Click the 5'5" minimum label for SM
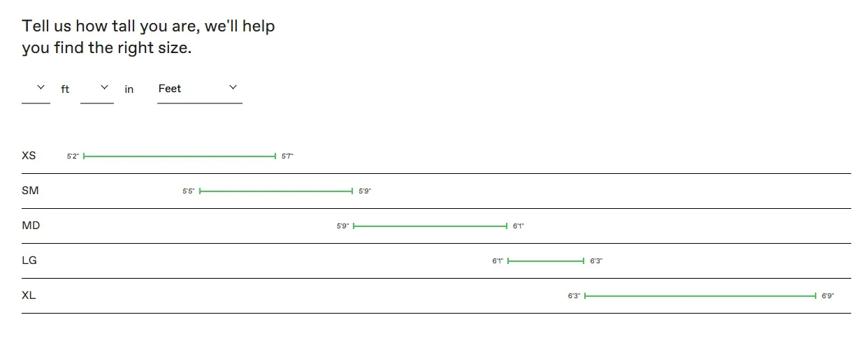Screen dimensions: 868x359 (189, 191)
